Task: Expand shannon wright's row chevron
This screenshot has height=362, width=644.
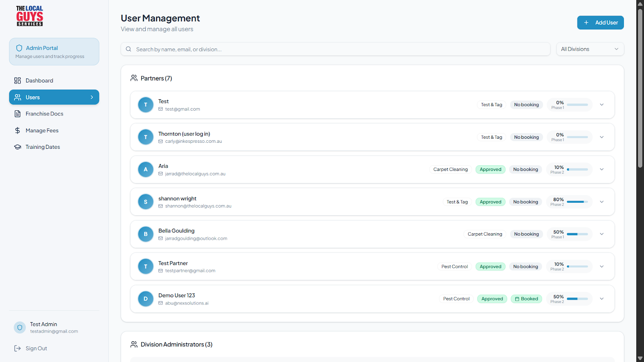Action: (x=602, y=202)
